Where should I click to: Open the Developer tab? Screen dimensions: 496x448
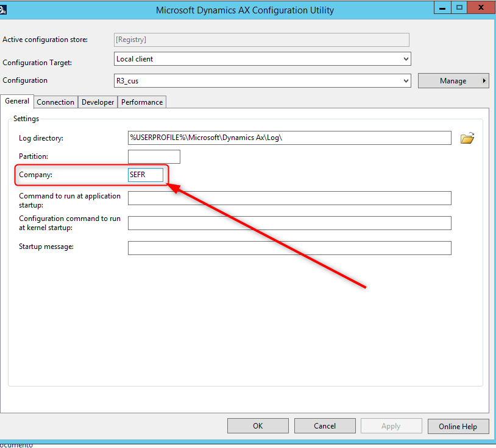click(x=97, y=102)
